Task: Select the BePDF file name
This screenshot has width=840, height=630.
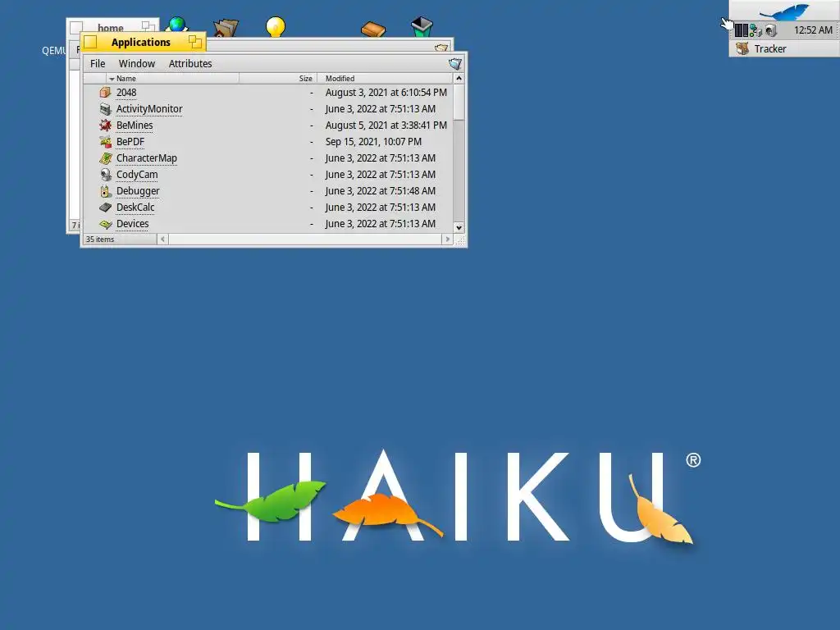Action: [130, 142]
